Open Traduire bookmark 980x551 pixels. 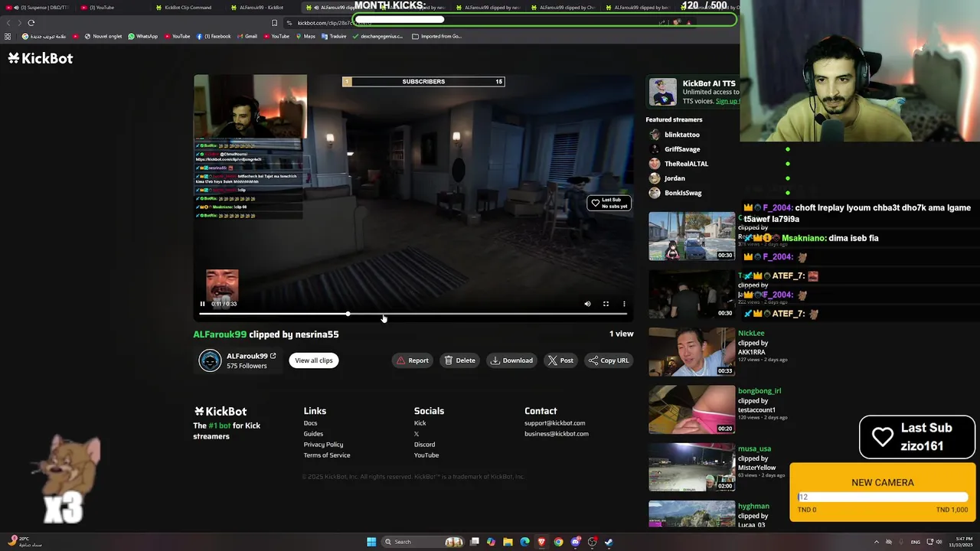pos(334,36)
